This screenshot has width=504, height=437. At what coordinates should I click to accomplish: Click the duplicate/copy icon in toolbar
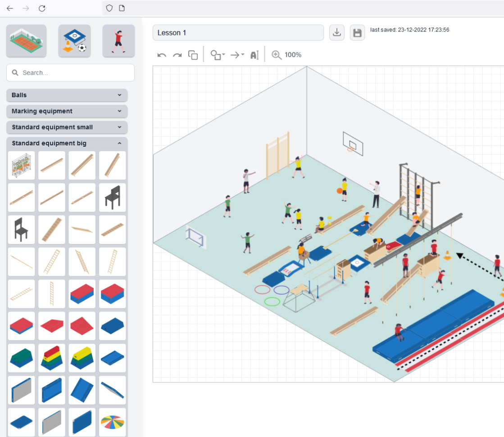click(x=193, y=55)
